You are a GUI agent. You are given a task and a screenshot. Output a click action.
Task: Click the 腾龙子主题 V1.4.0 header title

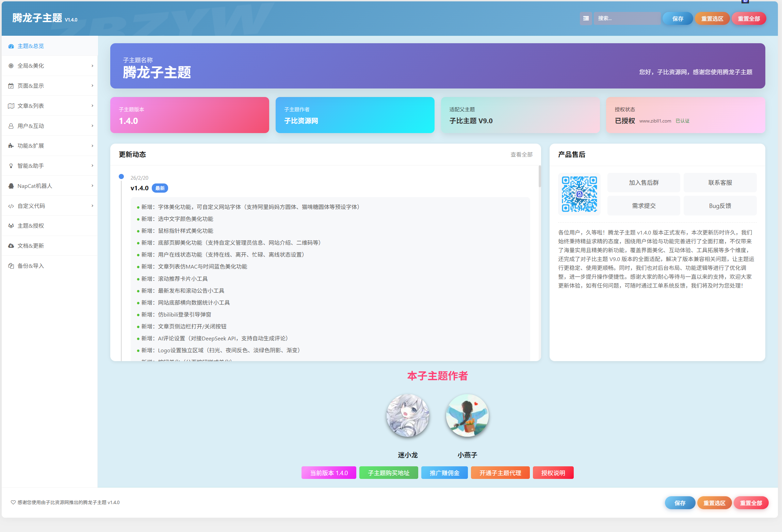pos(45,18)
